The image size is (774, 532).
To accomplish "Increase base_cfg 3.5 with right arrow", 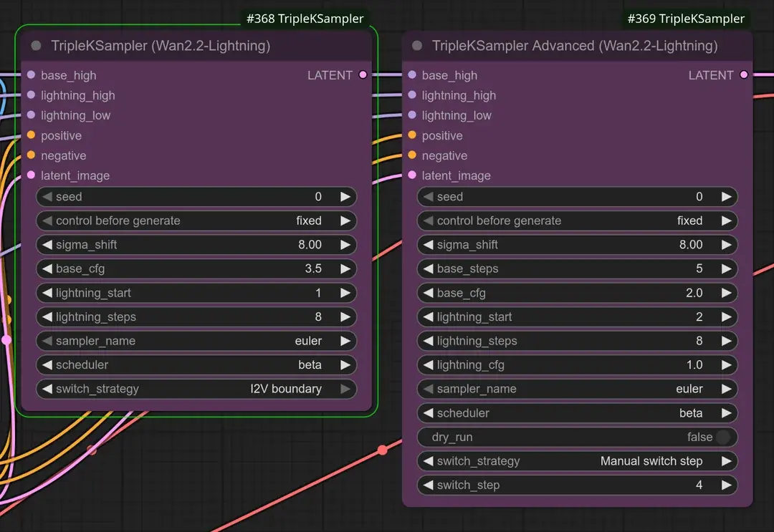I will click(345, 269).
